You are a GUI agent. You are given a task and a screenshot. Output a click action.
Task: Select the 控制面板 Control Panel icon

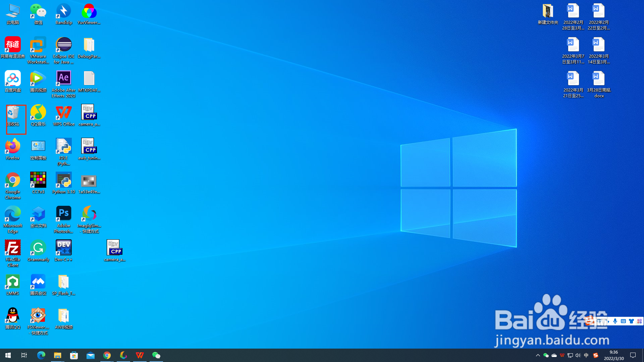[x=38, y=149]
